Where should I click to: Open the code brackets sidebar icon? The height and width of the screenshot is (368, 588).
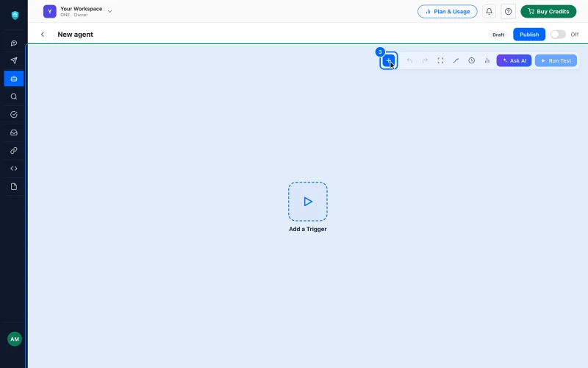click(14, 169)
